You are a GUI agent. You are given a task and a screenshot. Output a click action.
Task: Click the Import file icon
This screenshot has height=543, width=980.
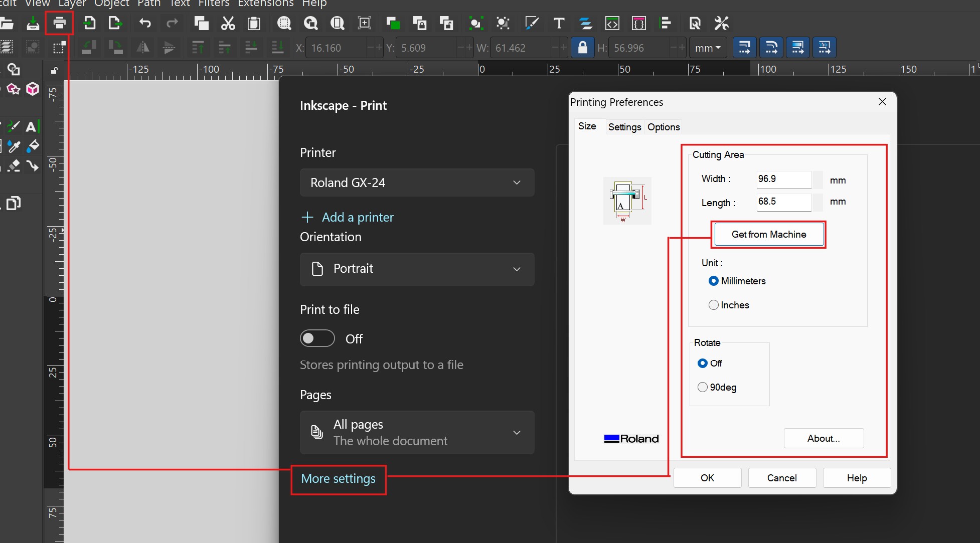[89, 23]
